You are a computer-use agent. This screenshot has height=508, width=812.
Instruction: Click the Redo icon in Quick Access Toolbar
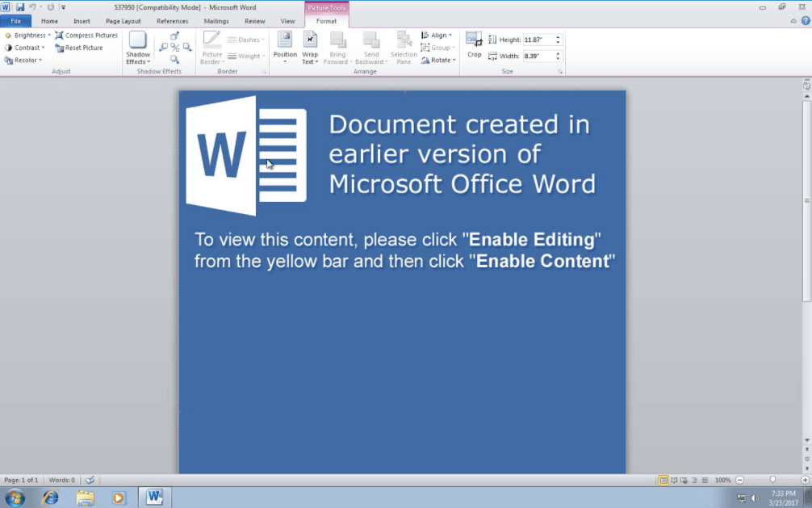50,7
